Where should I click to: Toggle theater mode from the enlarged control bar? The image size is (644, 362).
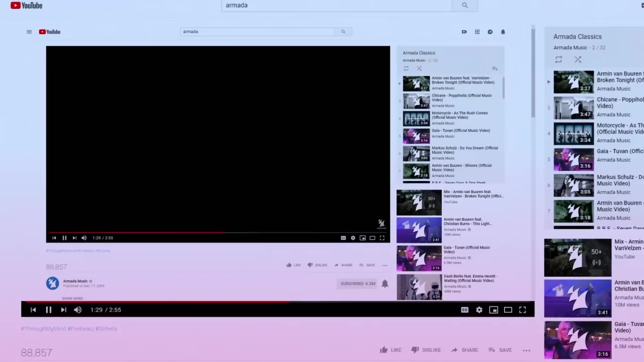pyautogui.click(x=508, y=310)
